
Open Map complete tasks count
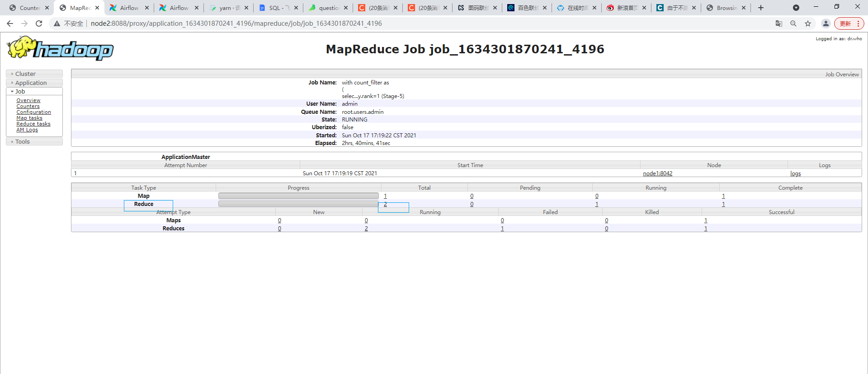(x=723, y=196)
